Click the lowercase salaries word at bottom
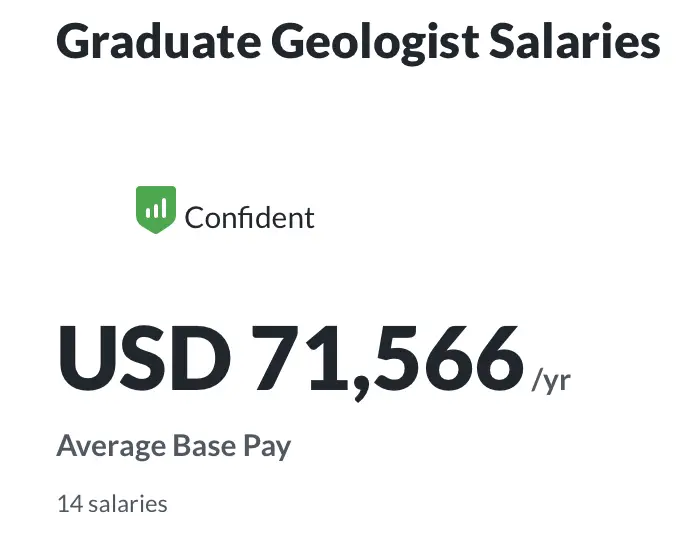Image resolution: width=694 pixels, height=552 pixels. (128, 504)
